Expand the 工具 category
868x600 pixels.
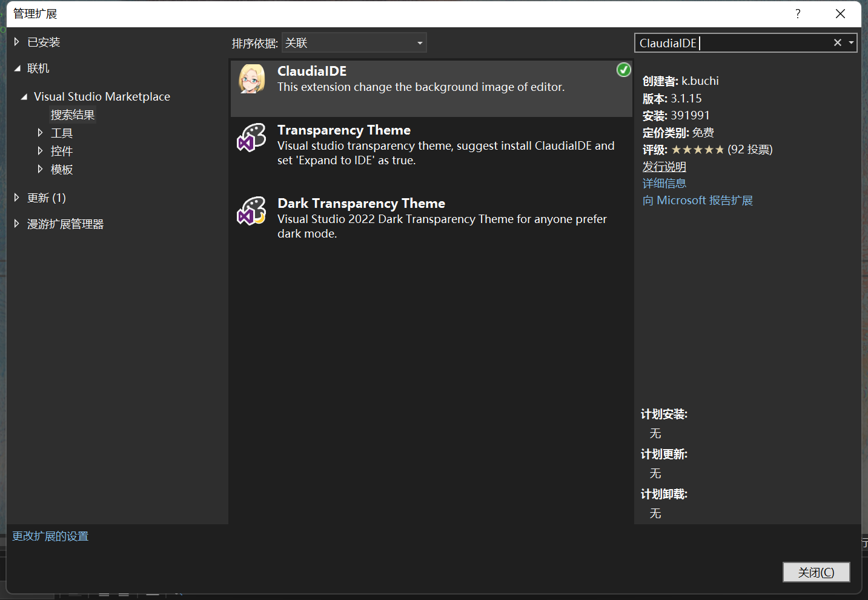(x=40, y=133)
